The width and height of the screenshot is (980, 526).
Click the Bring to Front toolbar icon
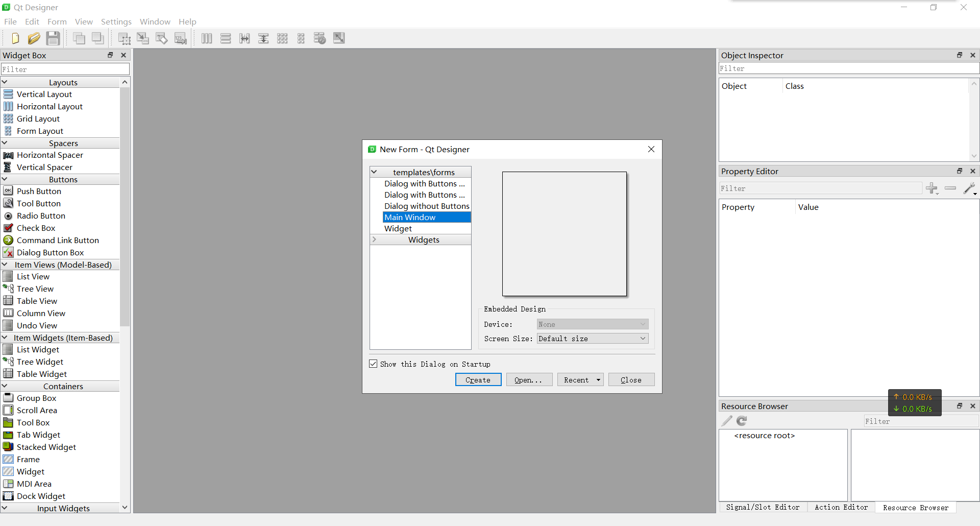98,38
